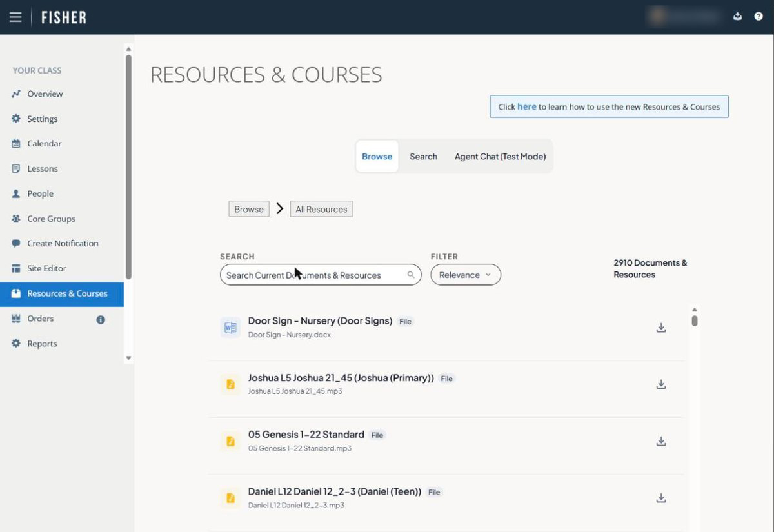The width and height of the screenshot is (774, 532).
Task: Click File tag beside Door Sign - Nursery
Action: (x=405, y=322)
